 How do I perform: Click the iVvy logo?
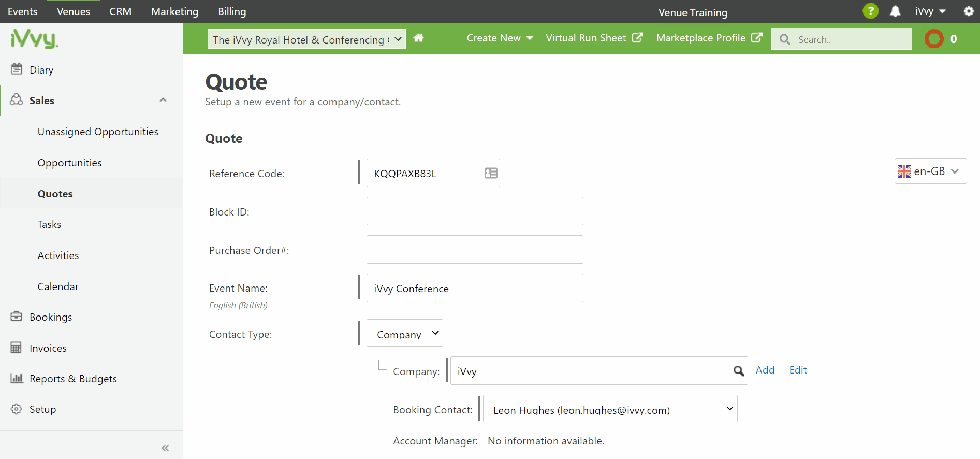click(x=34, y=39)
